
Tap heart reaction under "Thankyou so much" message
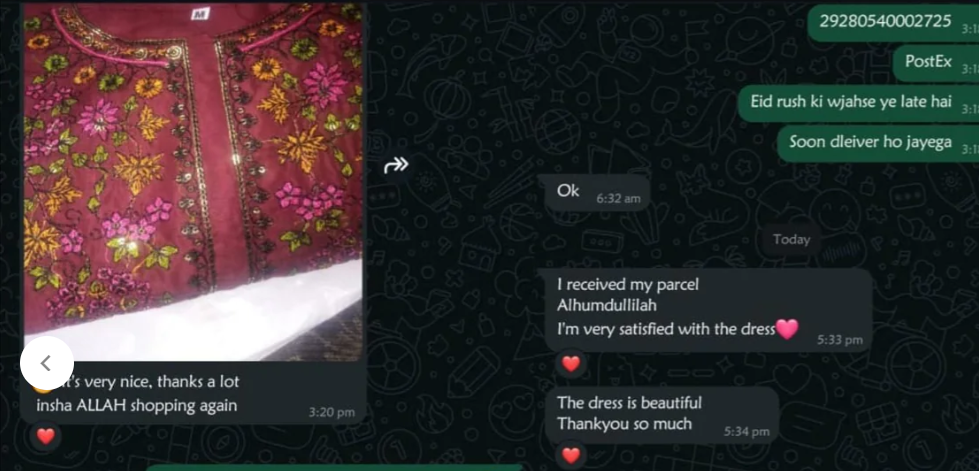tap(571, 455)
